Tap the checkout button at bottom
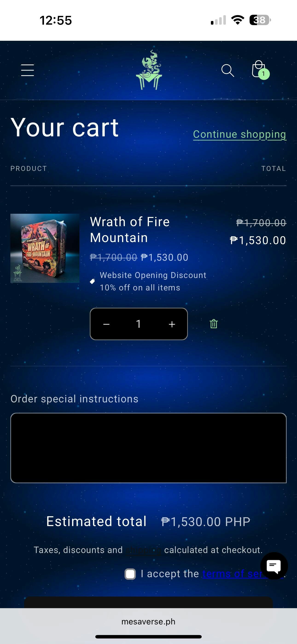This screenshot has width=297, height=644. click(x=148, y=602)
